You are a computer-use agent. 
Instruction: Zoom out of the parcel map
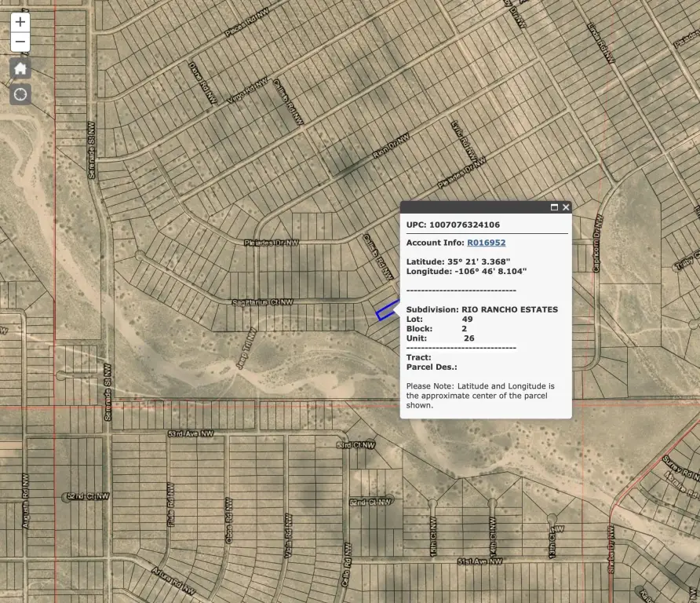(x=20, y=42)
